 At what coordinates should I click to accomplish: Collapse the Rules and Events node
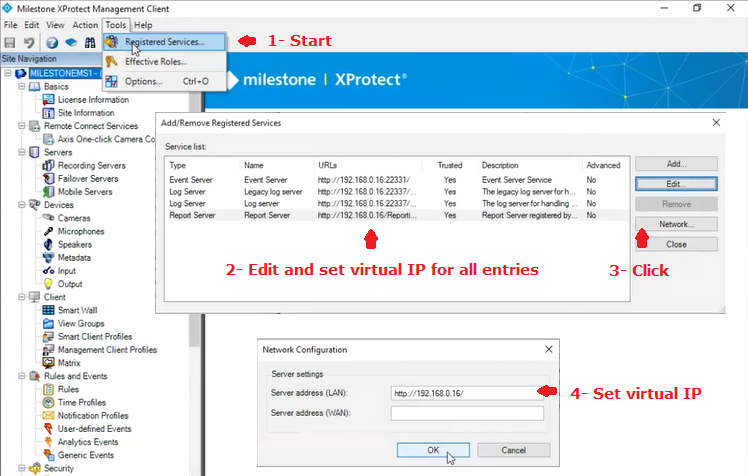pyautogui.click(x=22, y=376)
